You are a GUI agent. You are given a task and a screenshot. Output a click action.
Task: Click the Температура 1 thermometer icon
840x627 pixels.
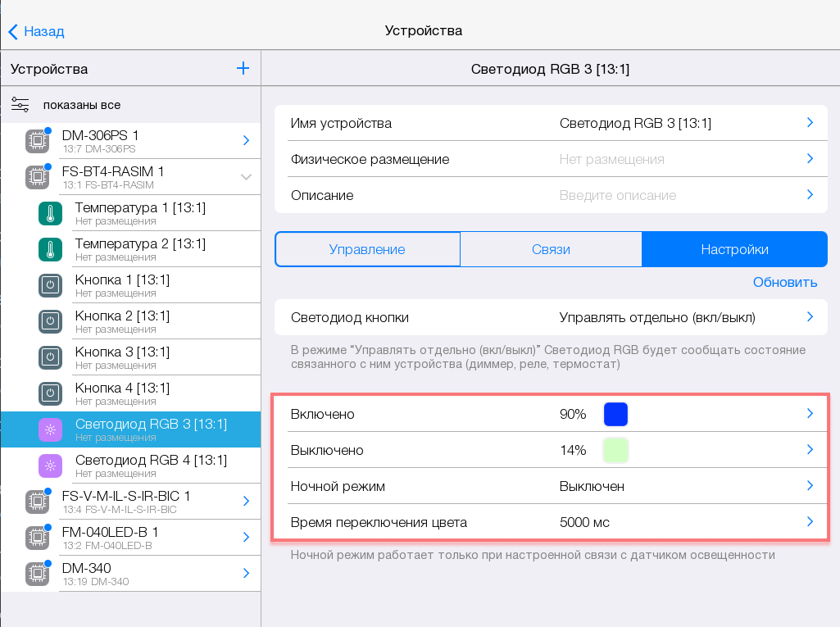(51, 213)
